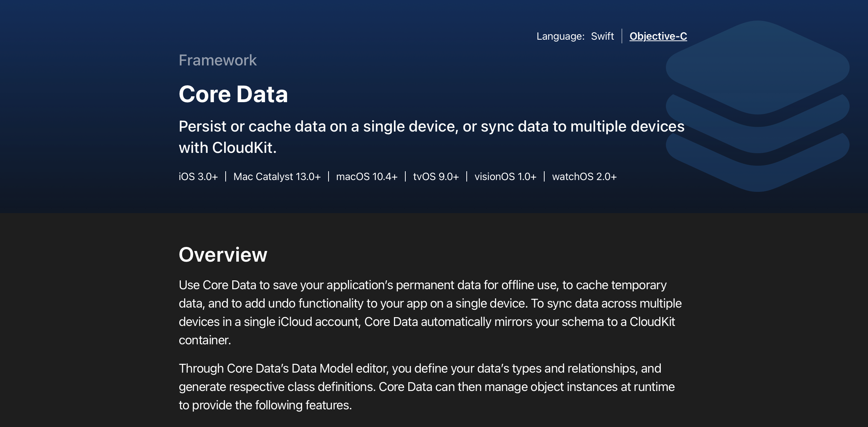The image size is (868, 427).
Task: Click the separator between Swift and Objective-C
Action: coord(622,36)
